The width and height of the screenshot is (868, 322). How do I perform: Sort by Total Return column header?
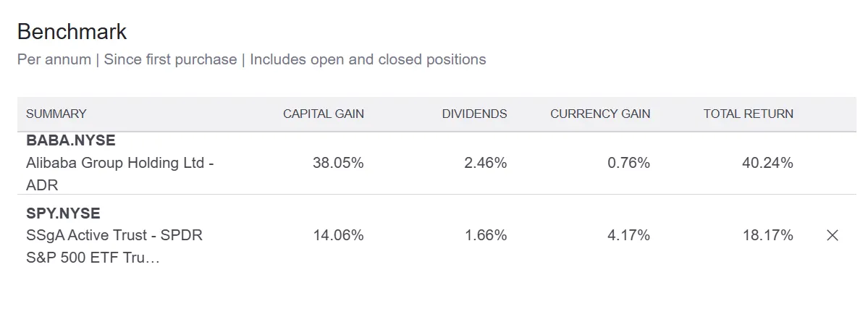click(x=748, y=114)
